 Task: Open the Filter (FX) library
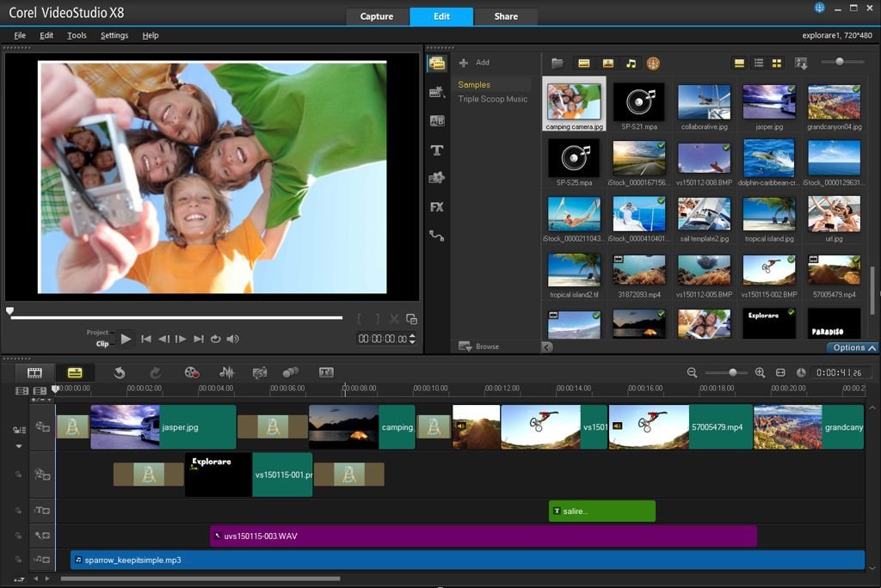click(x=437, y=207)
